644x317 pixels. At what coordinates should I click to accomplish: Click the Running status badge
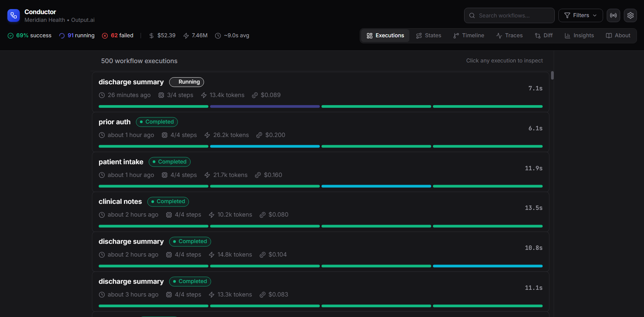(x=187, y=82)
